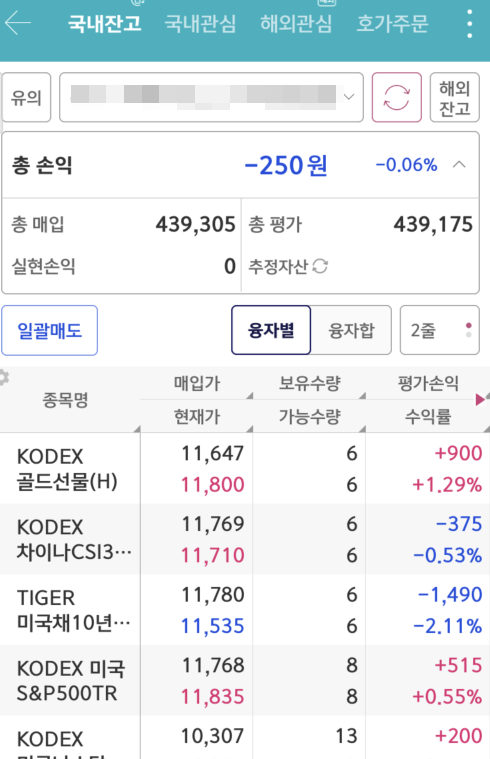
Task: Click the pink right arrow beside 평가손익
Action: point(480,399)
